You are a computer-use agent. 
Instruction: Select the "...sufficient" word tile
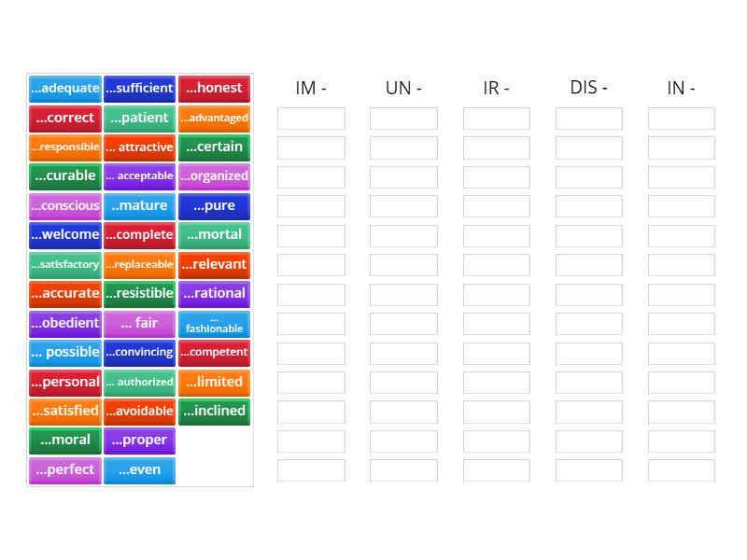[139, 89]
